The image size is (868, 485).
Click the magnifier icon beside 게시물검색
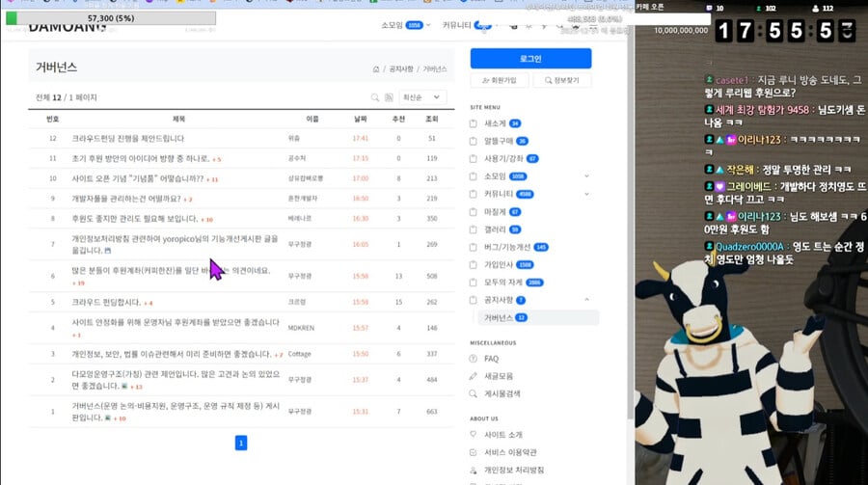(x=474, y=393)
